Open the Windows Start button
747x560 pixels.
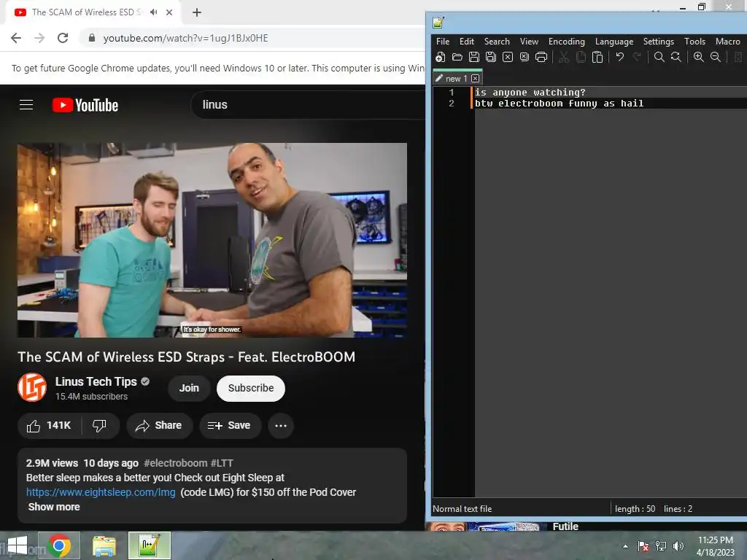click(x=18, y=545)
